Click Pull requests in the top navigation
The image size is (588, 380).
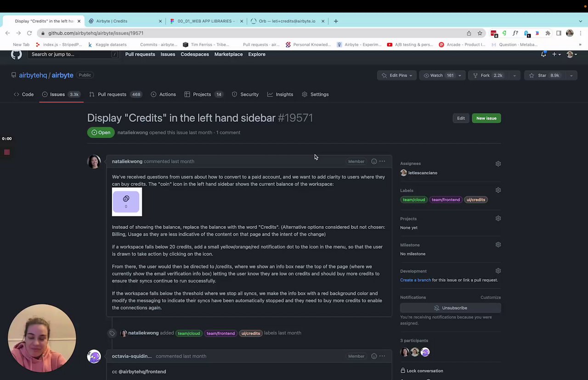(x=140, y=54)
